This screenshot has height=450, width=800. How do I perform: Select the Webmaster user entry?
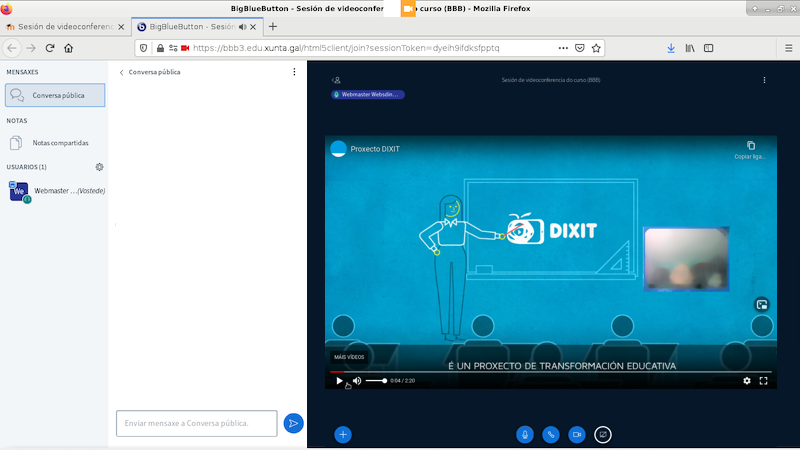(x=55, y=191)
